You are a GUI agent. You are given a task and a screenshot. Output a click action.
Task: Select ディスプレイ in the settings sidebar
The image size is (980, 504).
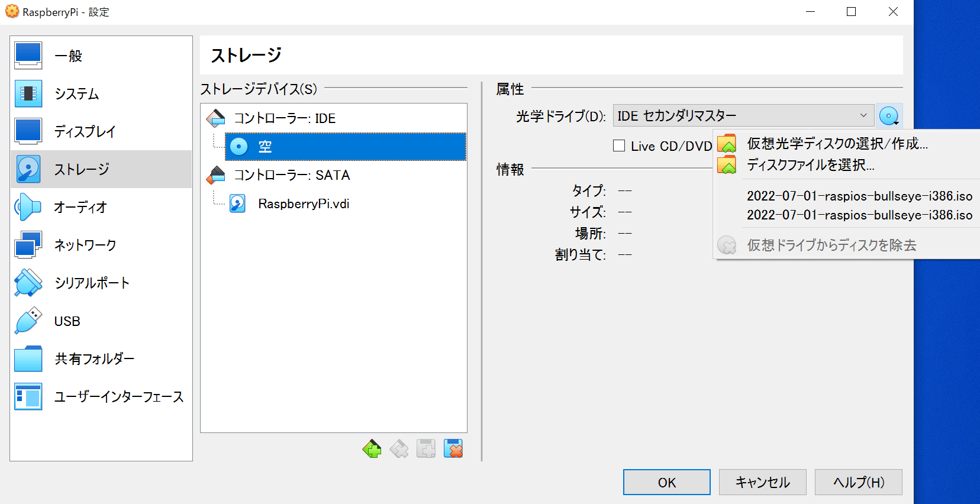pyautogui.click(x=101, y=131)
